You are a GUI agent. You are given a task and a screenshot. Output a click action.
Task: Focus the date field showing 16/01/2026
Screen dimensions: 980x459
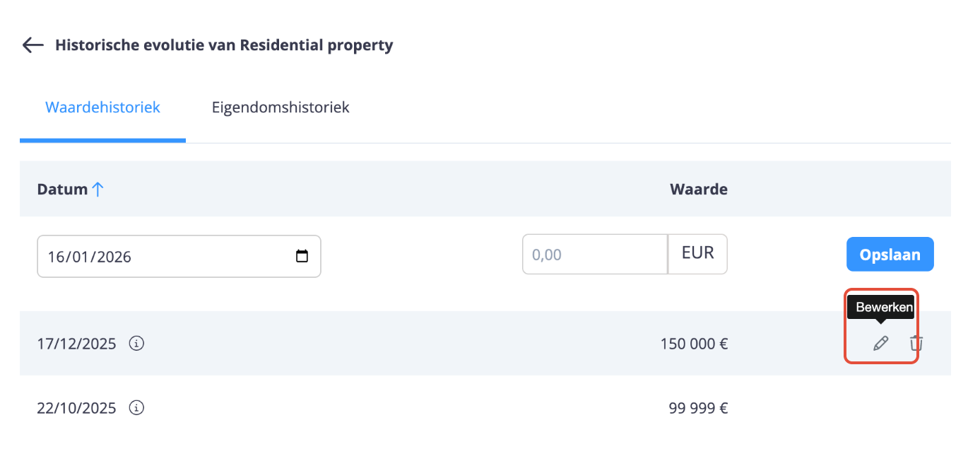point(163,256)
